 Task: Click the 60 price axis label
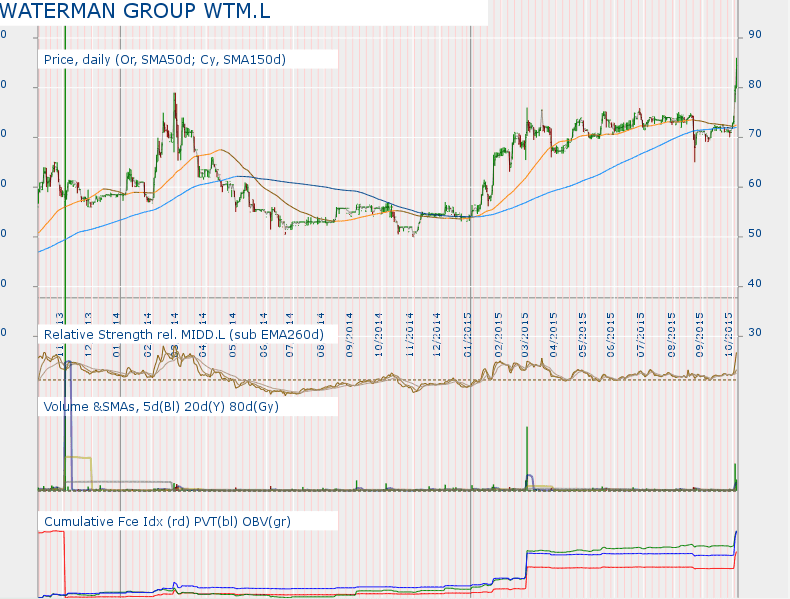755,184
